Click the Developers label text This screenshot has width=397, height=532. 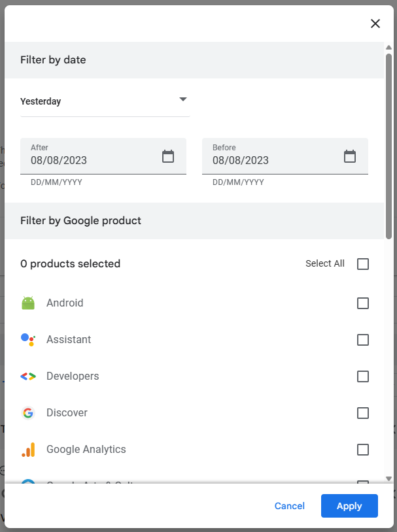(73, 376)
